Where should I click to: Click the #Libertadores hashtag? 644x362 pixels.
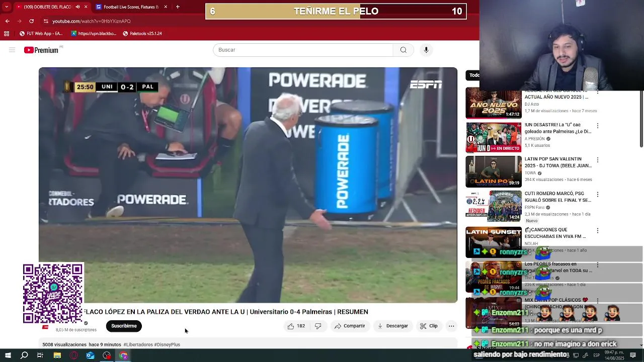tap(138, 344)
